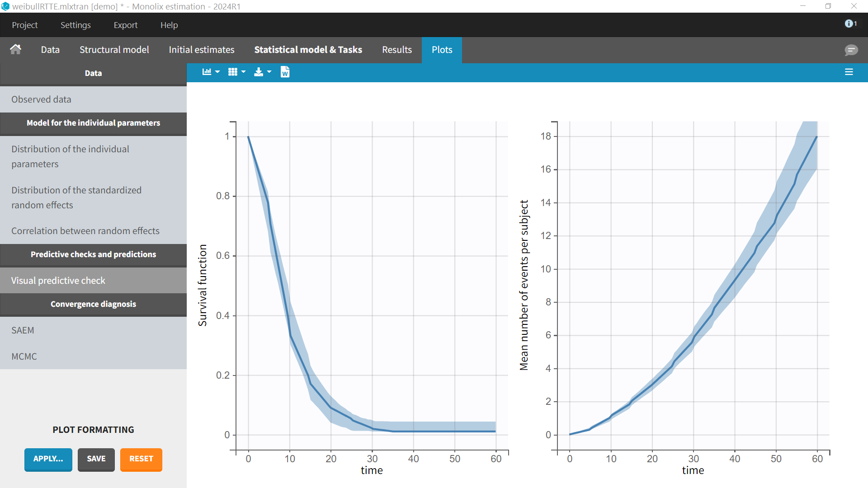Open the hamburger settings panel icon
This screenshot has width=868, height=488.
(x=849, y=72)
